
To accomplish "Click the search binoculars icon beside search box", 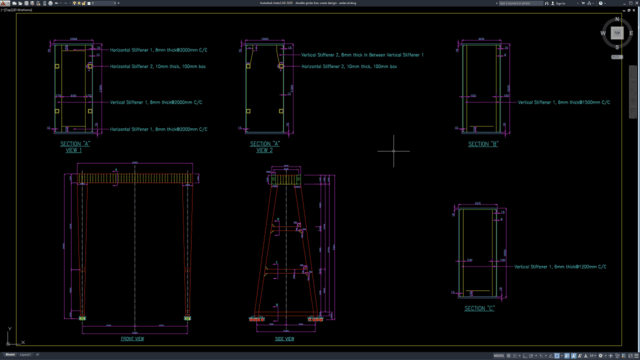I will pyautogui.click(x=547, y=3).
